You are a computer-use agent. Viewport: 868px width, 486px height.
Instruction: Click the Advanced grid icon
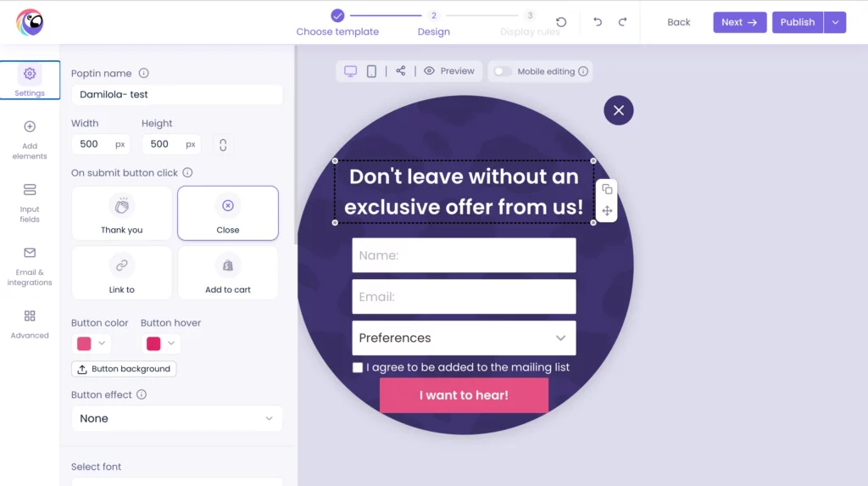pyautogui.click(x=30, y=316)
